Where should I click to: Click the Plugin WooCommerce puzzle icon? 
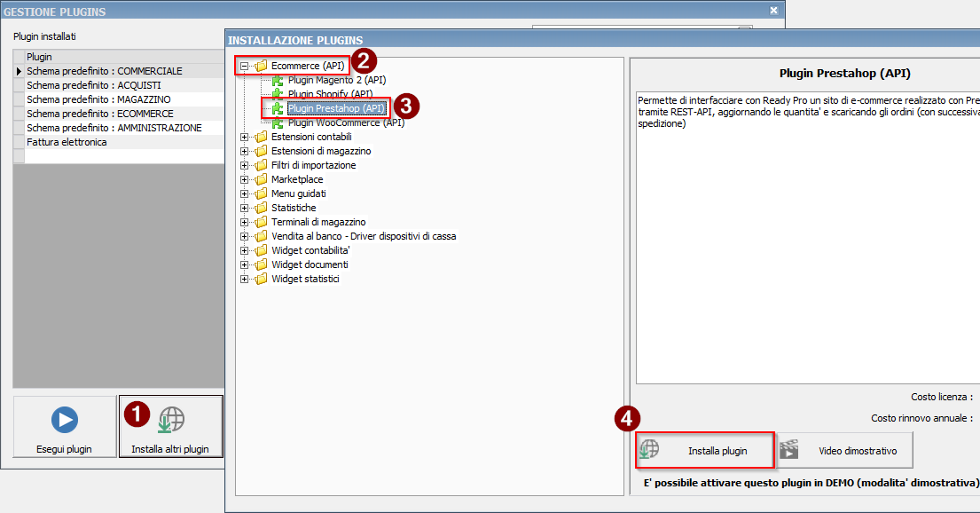(278, 122)
